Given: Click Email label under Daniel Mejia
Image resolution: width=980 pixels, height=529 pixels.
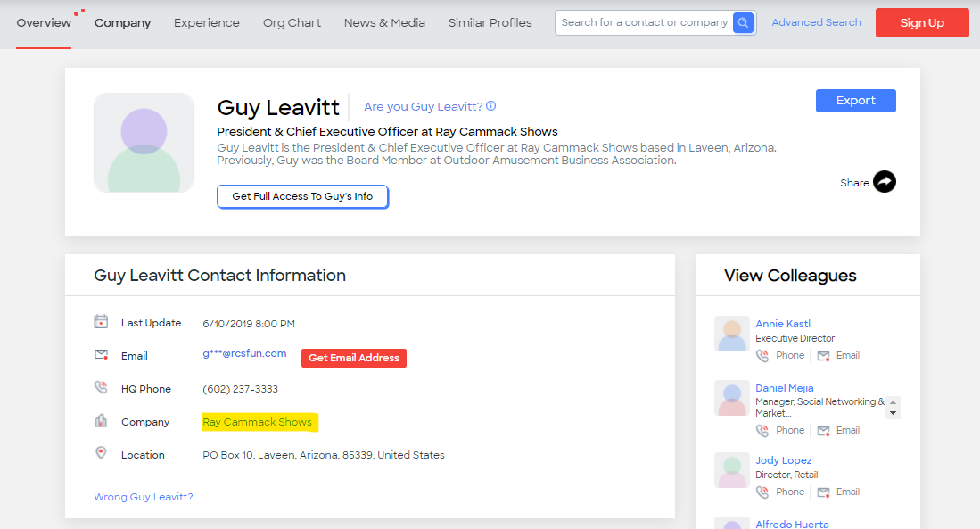Looking at the screenshot, I should coord(847,430).
